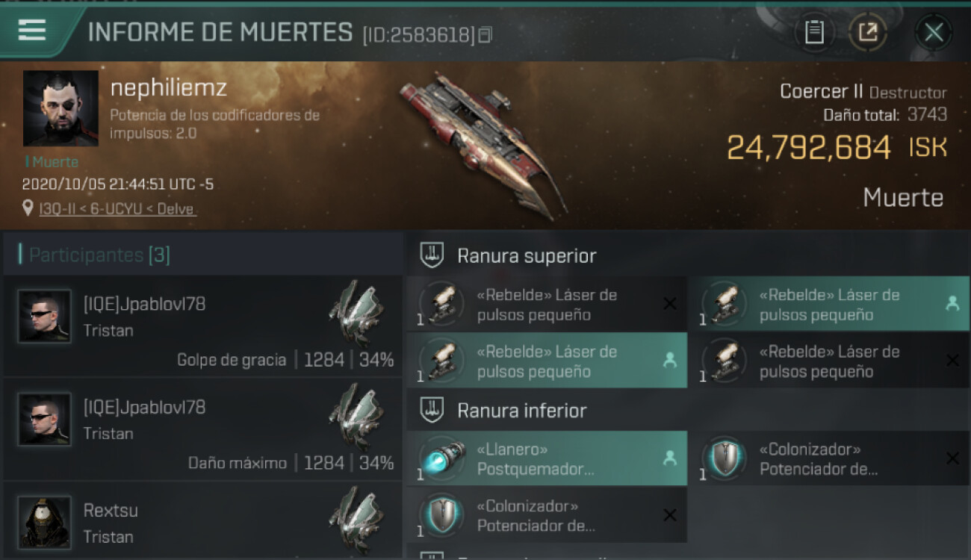Click the Ranura inferior slot icon
Image resolution: width=971 pixels, height=560 pixels.
pos(432,410)
